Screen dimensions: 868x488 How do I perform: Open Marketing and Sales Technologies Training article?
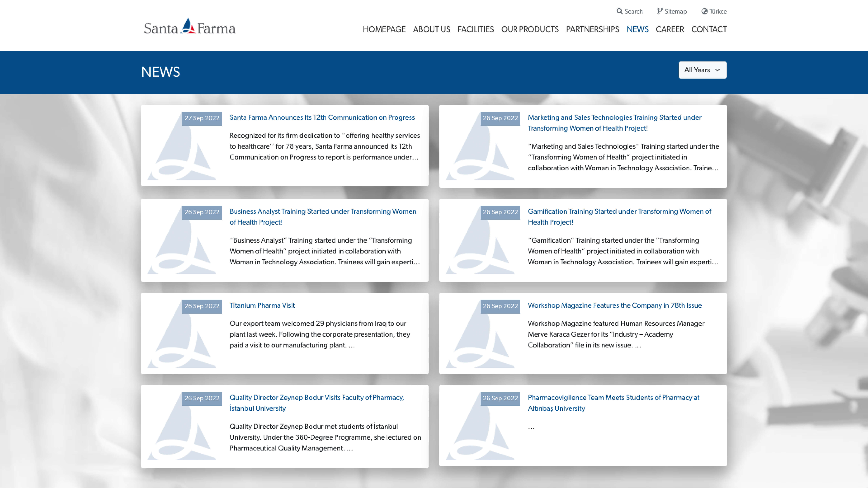tap(615, 123)
